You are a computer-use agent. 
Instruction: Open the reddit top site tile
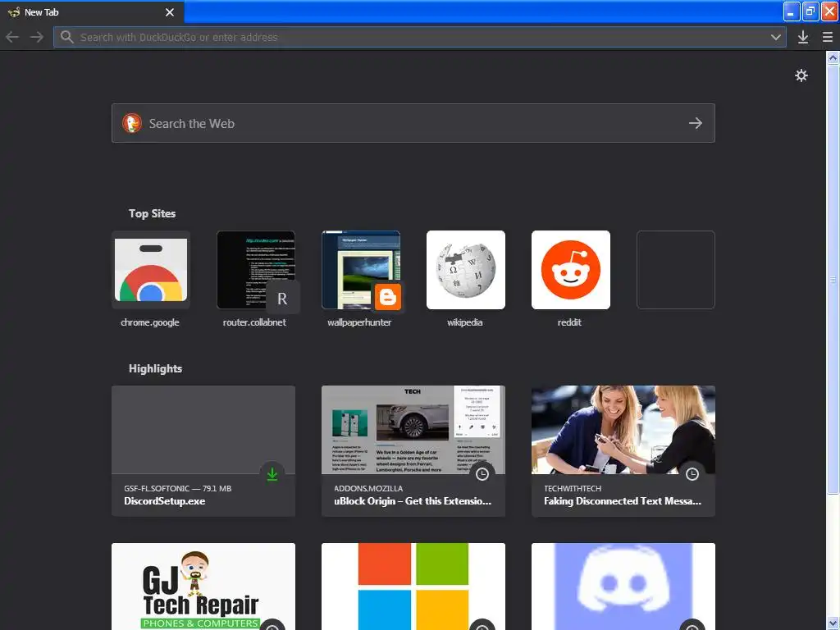point(571,270)
